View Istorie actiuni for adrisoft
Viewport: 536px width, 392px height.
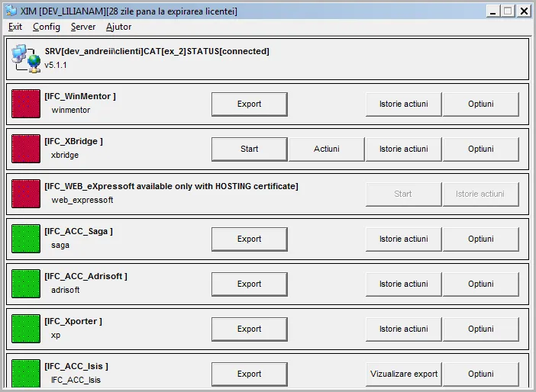coord(404,284)
